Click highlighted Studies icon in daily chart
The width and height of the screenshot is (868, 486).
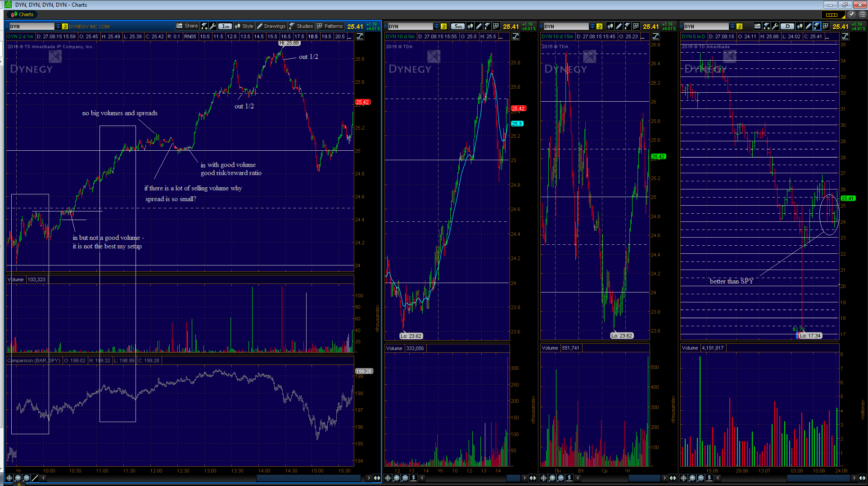pos(817,27)
